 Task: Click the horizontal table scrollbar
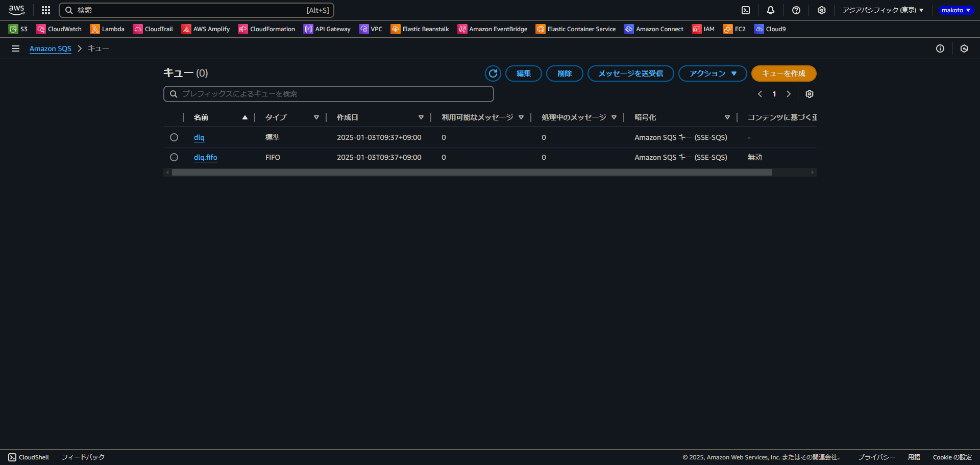pos(472,173)
